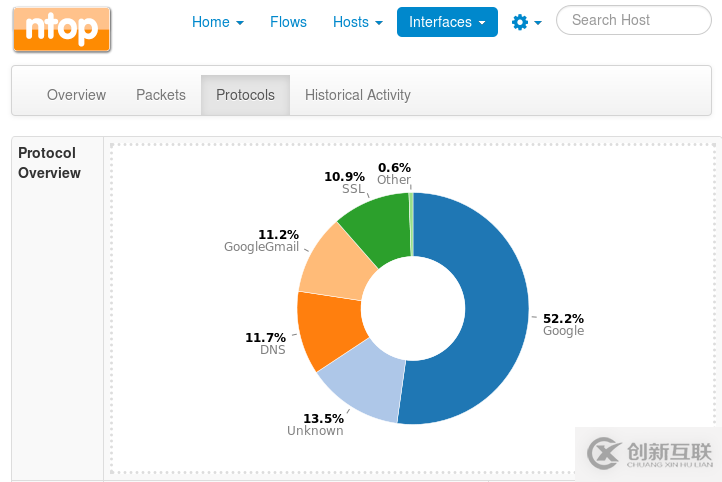722x482 pixels.
Task: Click the Unknown 13.5% chart label
Action: click(316, 424)
